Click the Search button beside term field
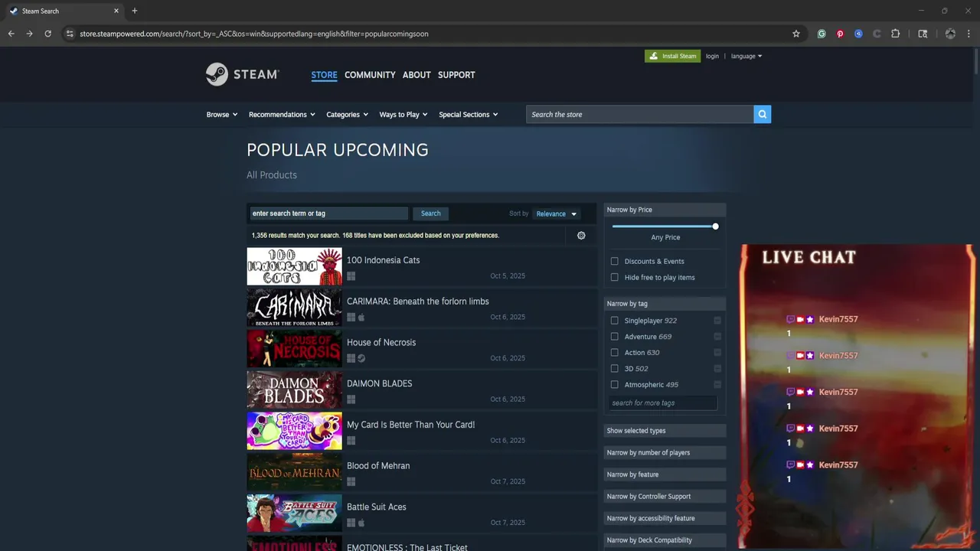 (x=430, y=214)
